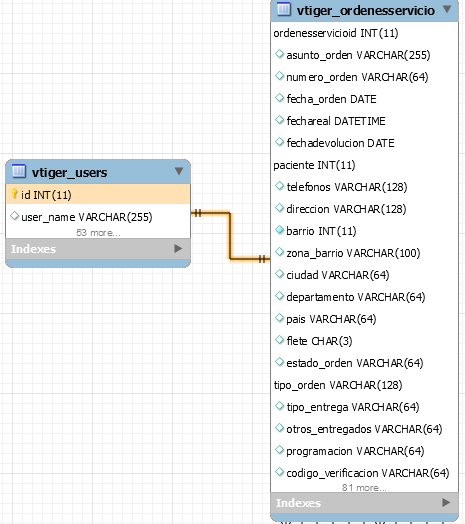Click the diamond icon beside asunto_orden
Viewport: 465px width, 524px height.
pos(279,54)
